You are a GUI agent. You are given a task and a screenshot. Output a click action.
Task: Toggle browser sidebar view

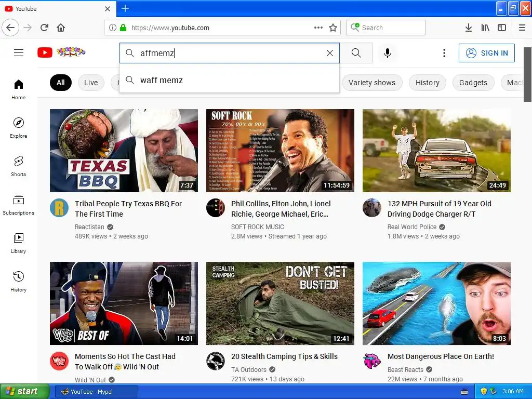502,28
